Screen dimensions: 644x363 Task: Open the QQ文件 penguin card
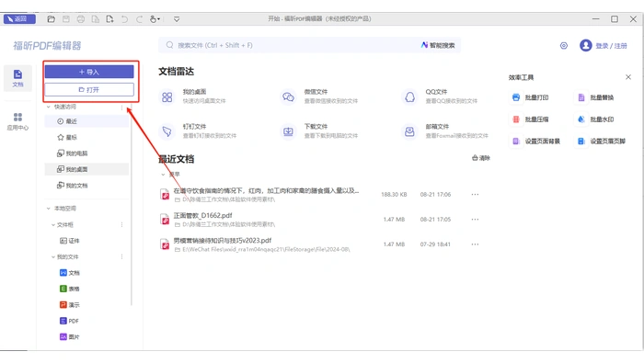coord(440,96)
